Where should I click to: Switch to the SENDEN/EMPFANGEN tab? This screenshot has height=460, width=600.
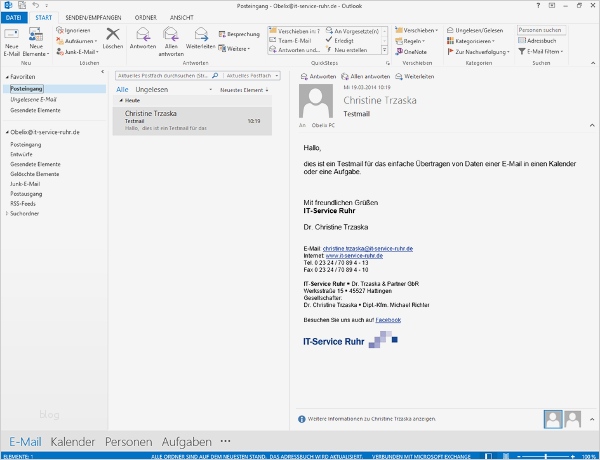[93, 18]
